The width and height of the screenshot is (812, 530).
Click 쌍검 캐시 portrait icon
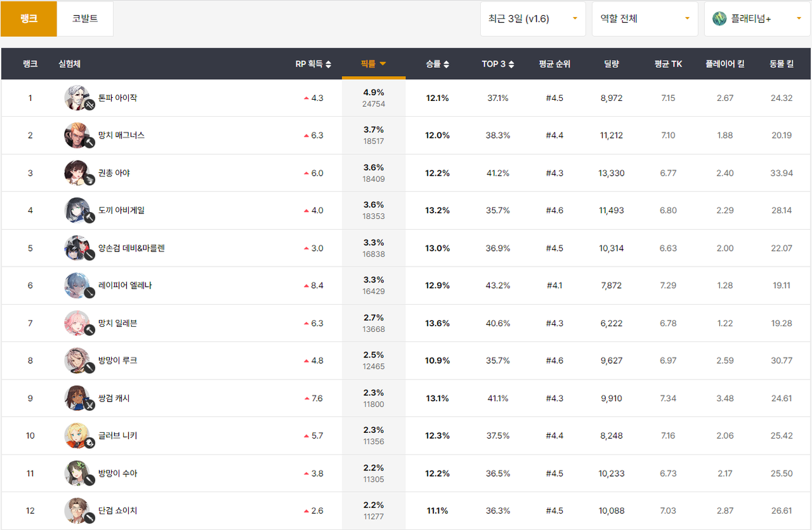[x=78, y=398]
